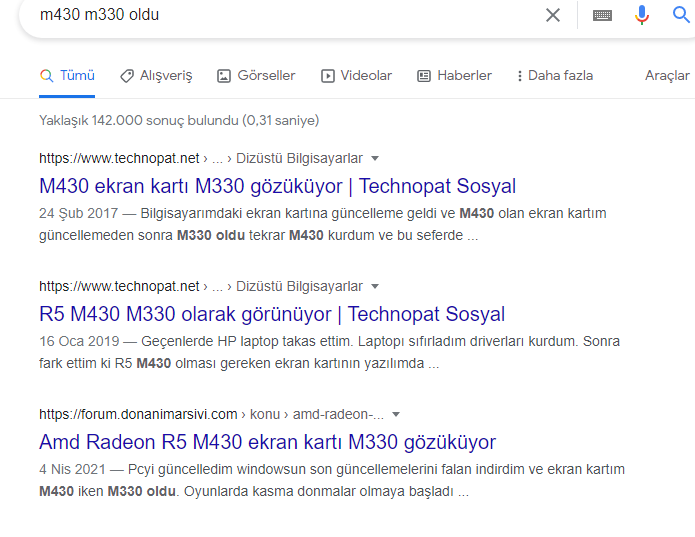The width and height of the screenshot is (695, 537).
Task: Open result 'M430 ekran kartı M330 gözüküyor'
Action: pos(277,186)
